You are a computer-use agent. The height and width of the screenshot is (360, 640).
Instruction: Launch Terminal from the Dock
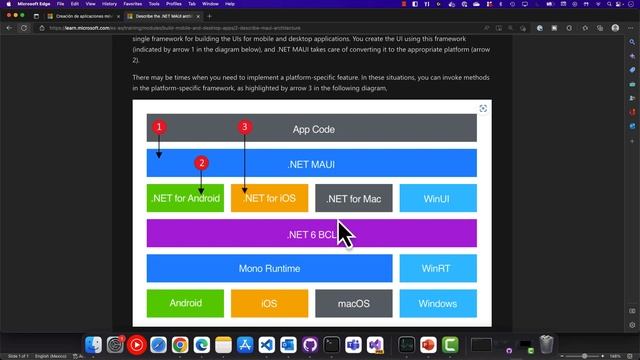click(331, 345)
